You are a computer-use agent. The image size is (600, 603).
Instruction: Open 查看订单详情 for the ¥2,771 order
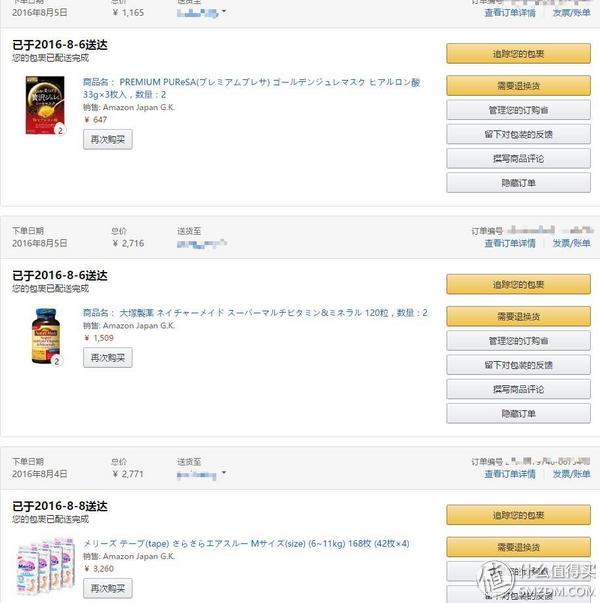(x=510, y=474)
